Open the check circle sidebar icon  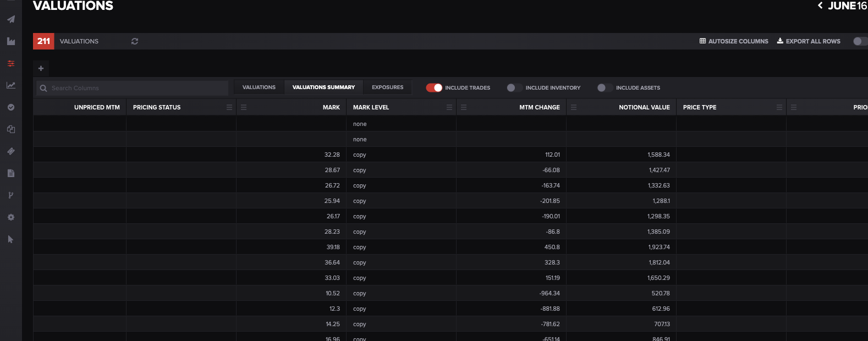coord(11,107)
